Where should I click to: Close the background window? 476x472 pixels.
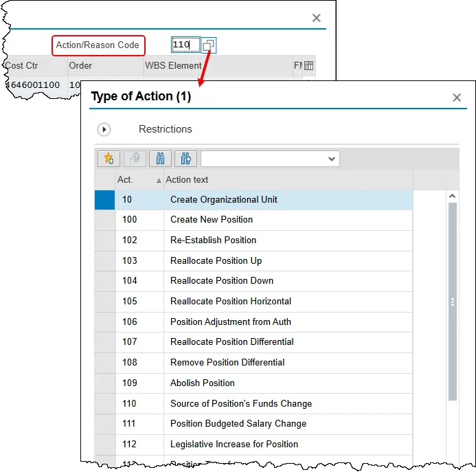(317, 18)
